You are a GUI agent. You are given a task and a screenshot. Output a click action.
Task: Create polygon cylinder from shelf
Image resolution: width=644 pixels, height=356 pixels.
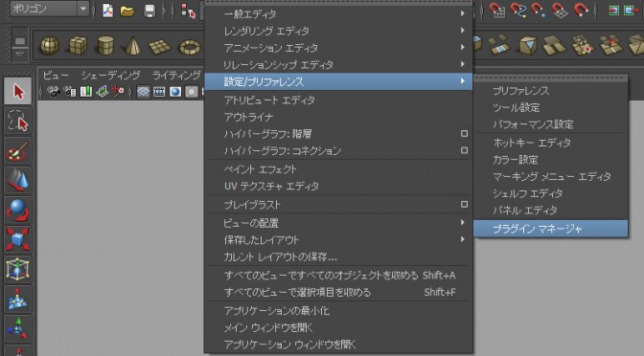(105, 46)
